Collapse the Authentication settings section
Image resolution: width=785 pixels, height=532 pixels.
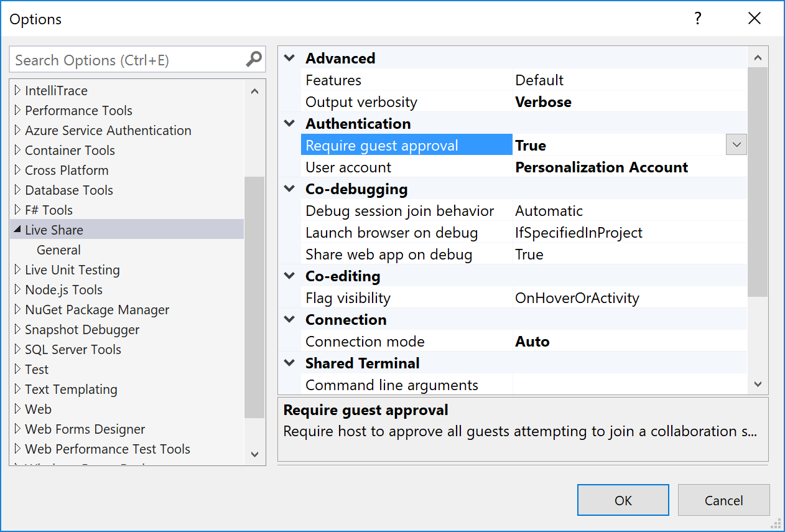(289, 123)
